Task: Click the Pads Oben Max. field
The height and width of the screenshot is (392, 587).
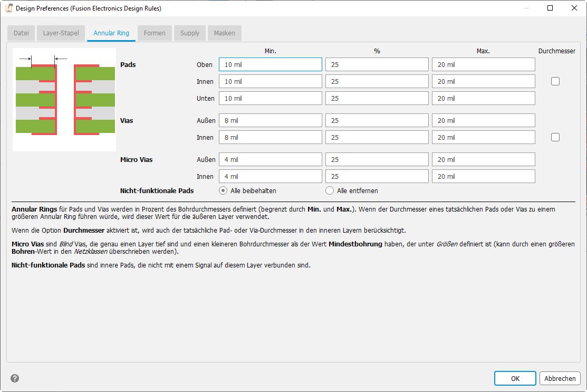Action: 483,64
